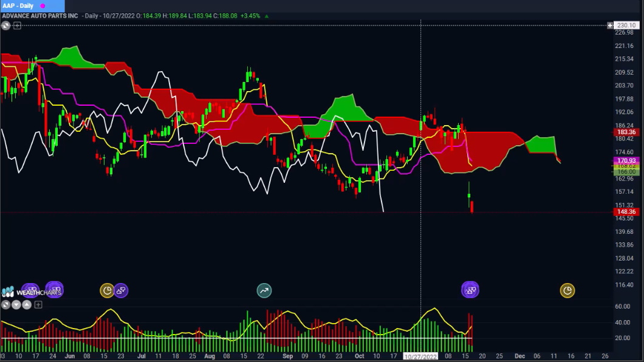The width and height of the screenshot is (644, 362).
Task: Click the 128.04 level on the price scale
Action: [625, 258]
